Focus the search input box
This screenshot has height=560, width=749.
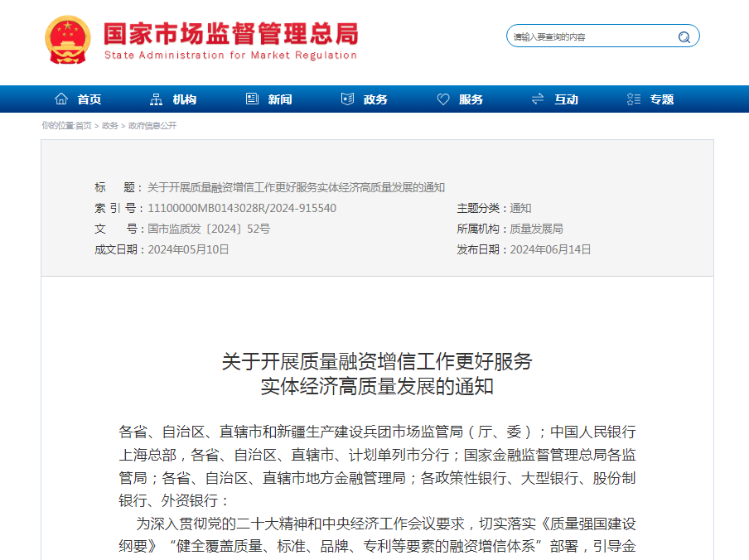pyautogui.click(x=588, y=36)
